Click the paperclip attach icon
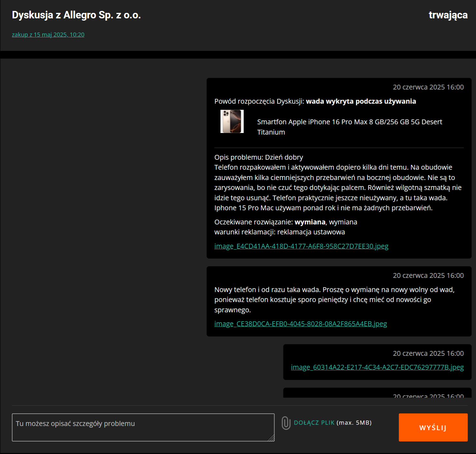This screenshot has height=454, width=476. 286,423
